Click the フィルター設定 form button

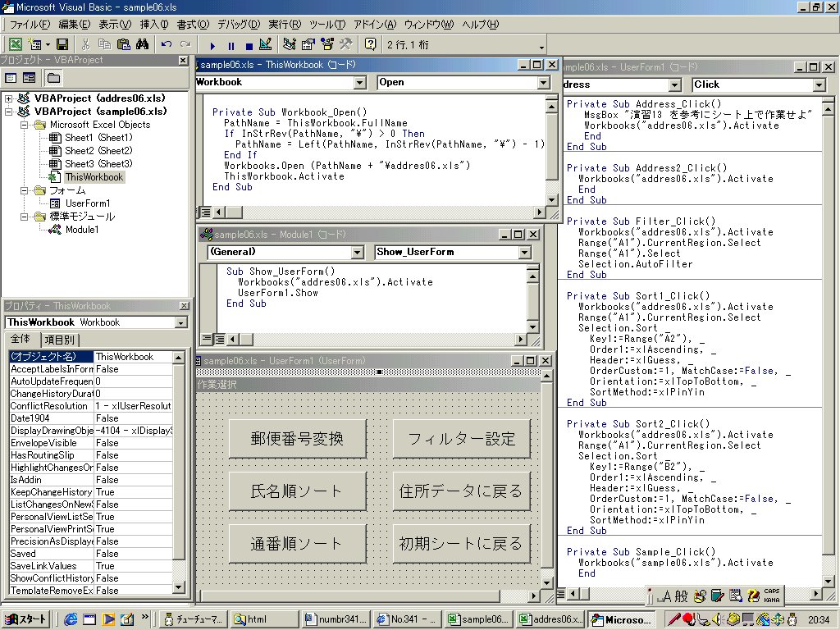coord(462,439)
